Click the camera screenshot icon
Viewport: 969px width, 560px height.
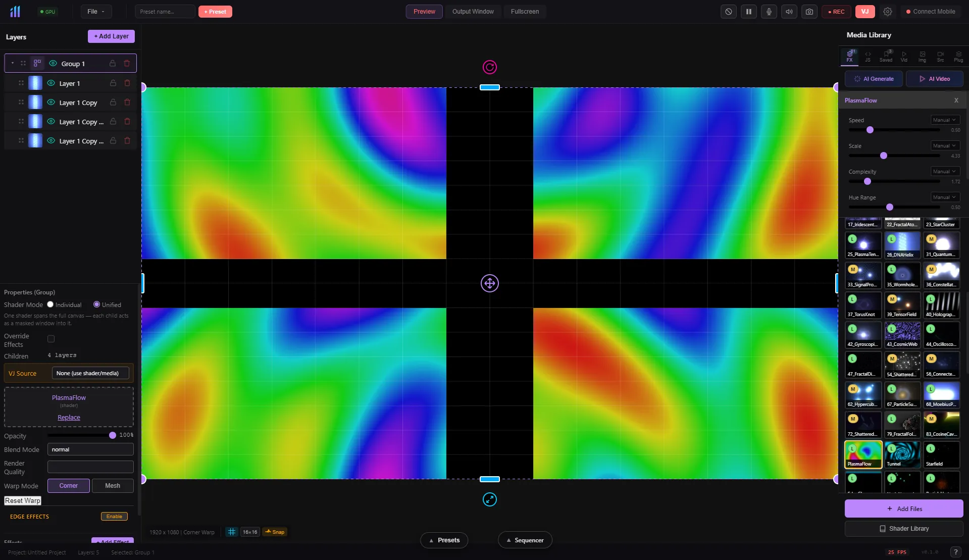pos(809,12)
